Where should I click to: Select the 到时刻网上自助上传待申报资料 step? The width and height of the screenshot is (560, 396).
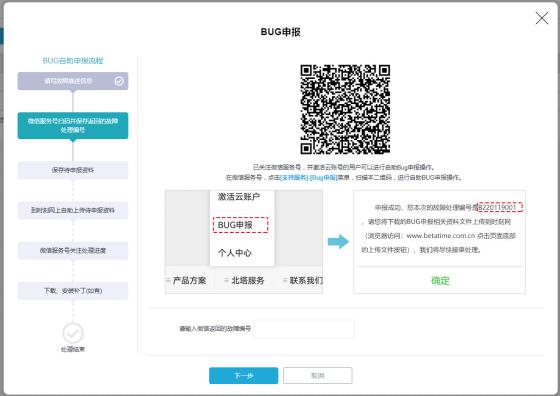[73, 210]
